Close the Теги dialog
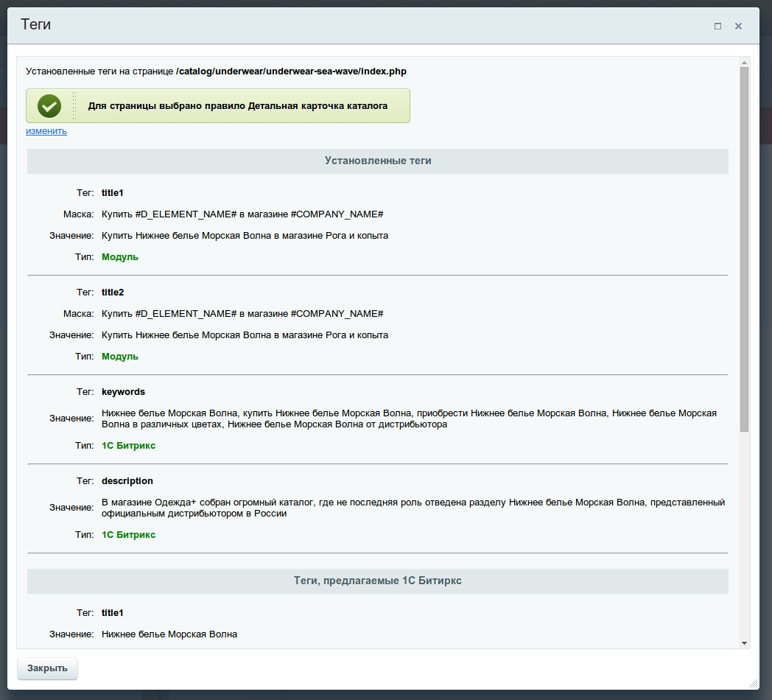Image resolution: width=772 pixels, height=700 pixels. [x=738, y=25]
